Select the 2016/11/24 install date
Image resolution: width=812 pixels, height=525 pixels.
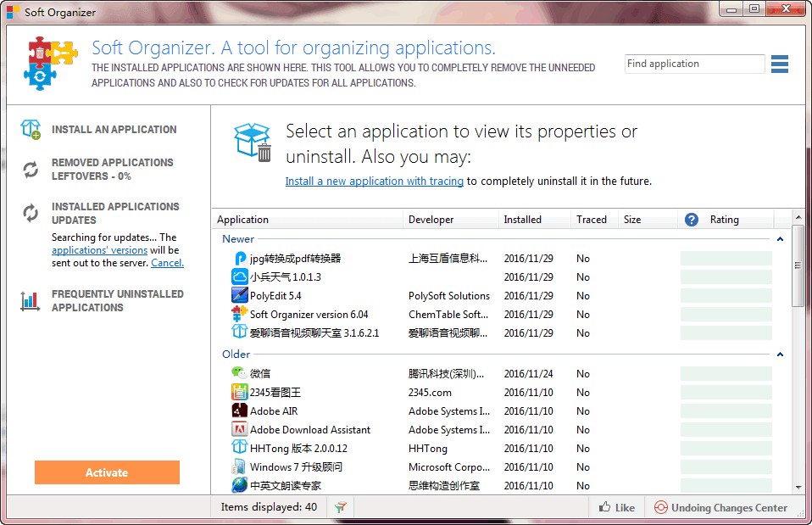[528, 374]
